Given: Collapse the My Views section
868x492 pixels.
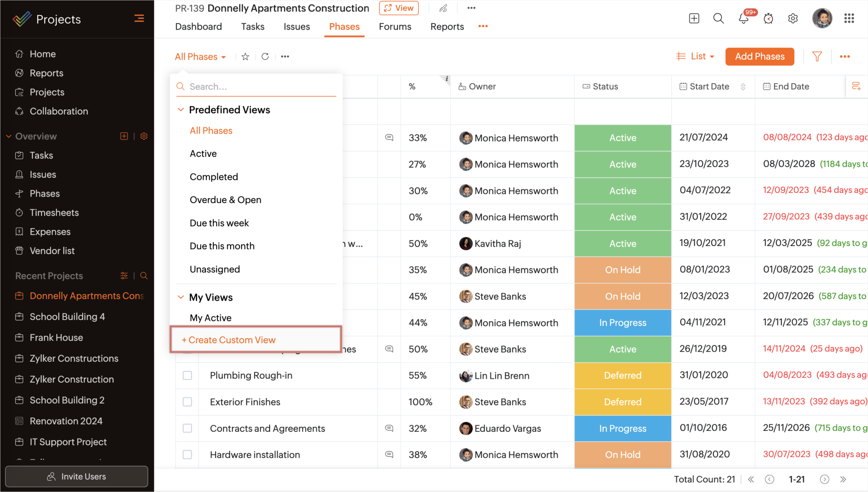Looking at the screenshot, I should (x=181, y=296).
